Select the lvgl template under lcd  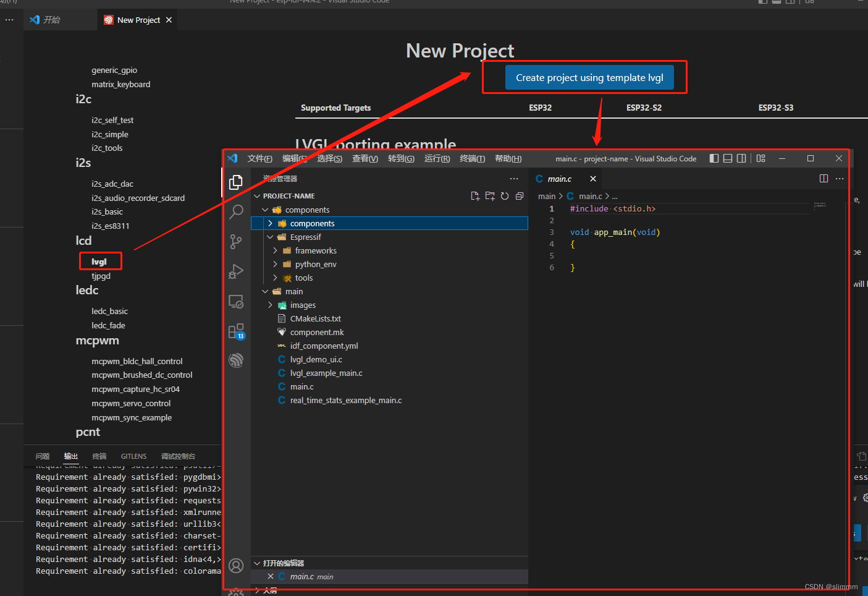(99, 262)
